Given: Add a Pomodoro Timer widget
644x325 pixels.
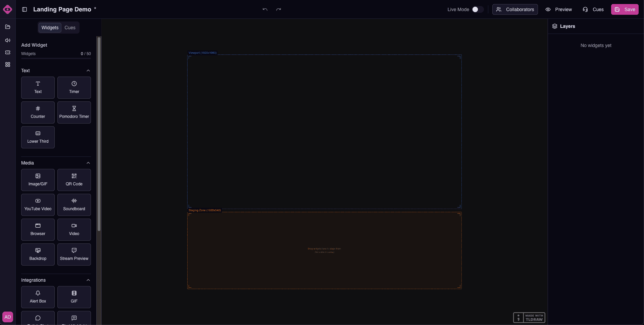Looking at the screenshot, I should pos(74,112).
